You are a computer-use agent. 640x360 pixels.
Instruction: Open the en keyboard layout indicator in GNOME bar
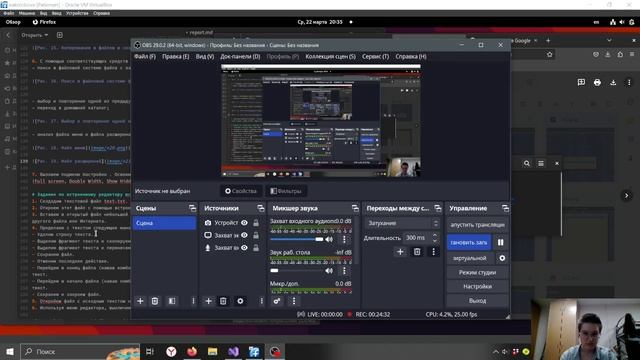(596, 22)
